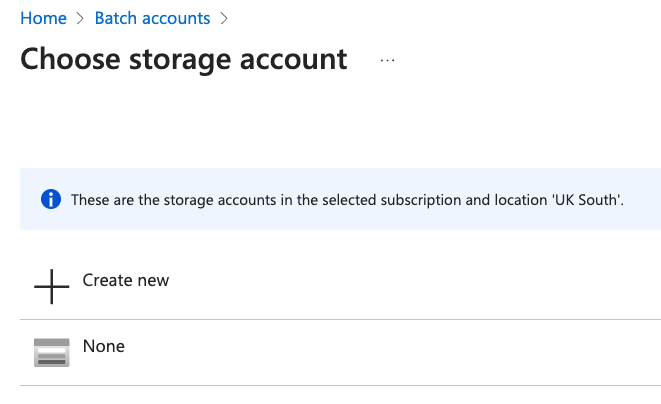Screen dimensions: 661x404
Task: Navigate to Batch accounts breadcrumb
Action: tap(152, 18)
